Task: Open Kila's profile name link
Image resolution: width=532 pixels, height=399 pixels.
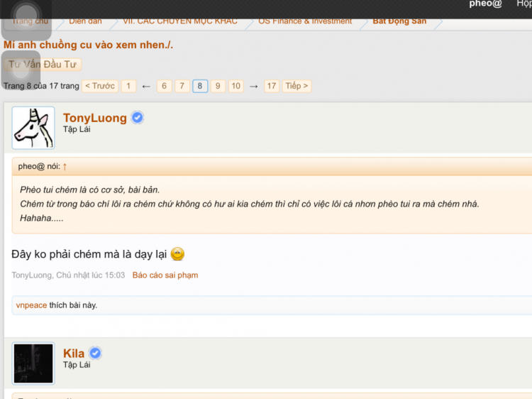Action: 74,354
